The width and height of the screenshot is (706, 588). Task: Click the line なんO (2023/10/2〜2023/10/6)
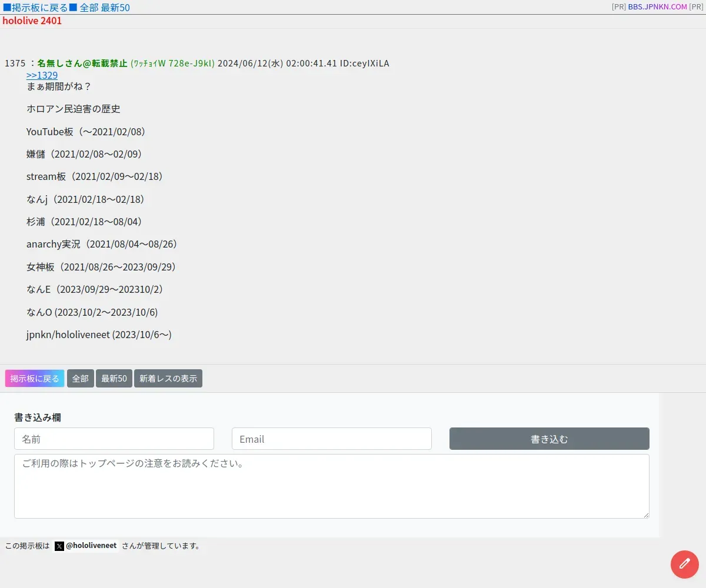[92, 312]
